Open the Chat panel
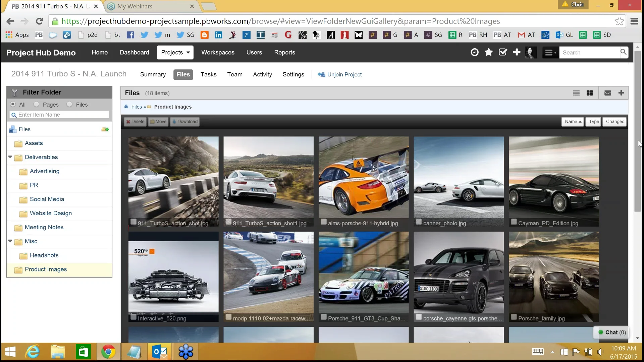 (612, 333)
